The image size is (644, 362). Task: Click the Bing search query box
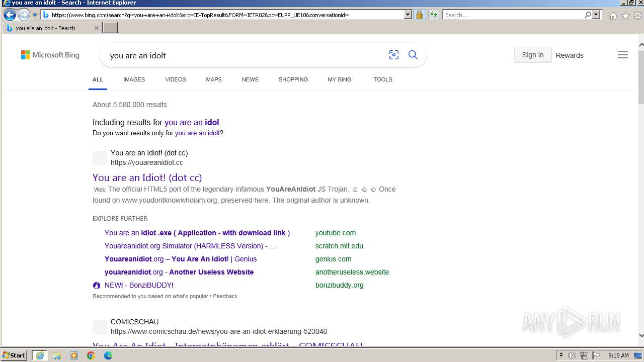point(244,55)
